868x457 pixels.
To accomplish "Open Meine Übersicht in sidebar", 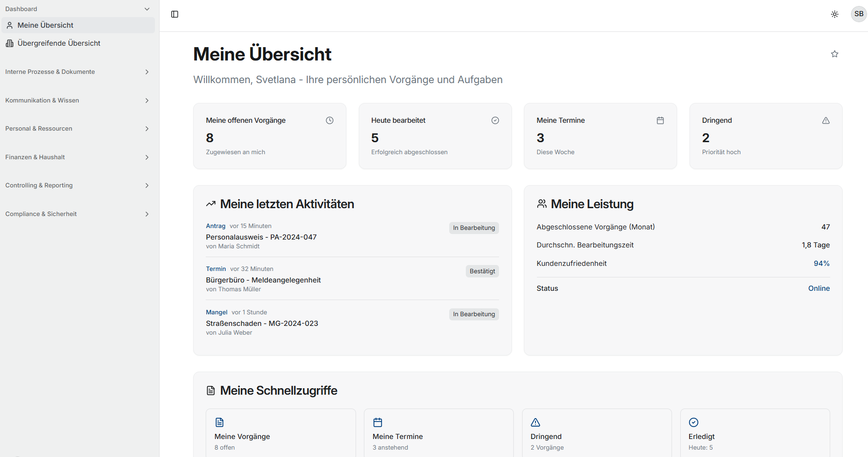I will click(78, 25).
